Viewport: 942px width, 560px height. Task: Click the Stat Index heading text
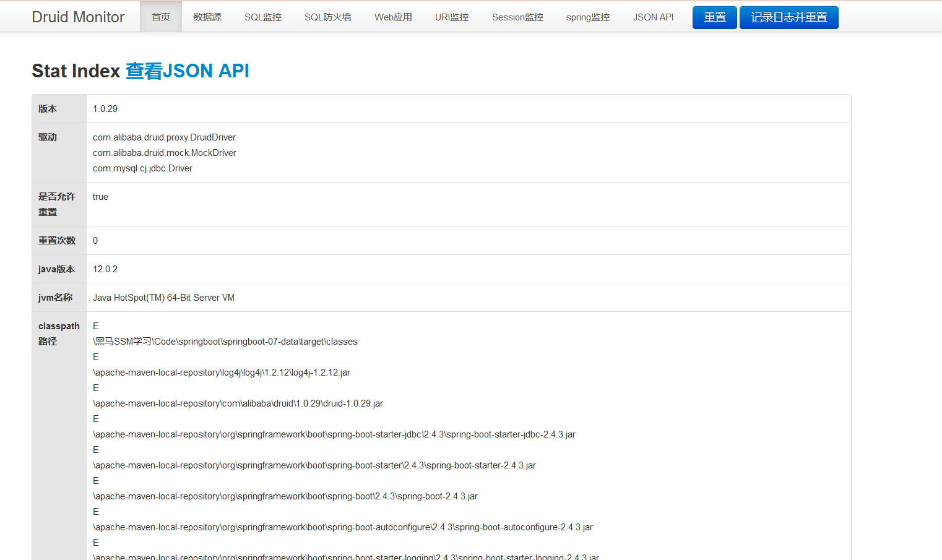(x=76, y=71)
